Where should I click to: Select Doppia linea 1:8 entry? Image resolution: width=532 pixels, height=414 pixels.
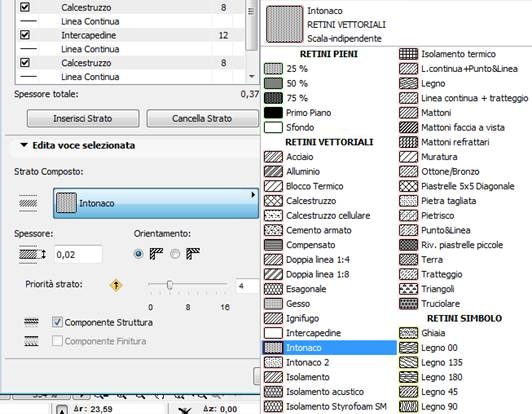coord(307,274)
